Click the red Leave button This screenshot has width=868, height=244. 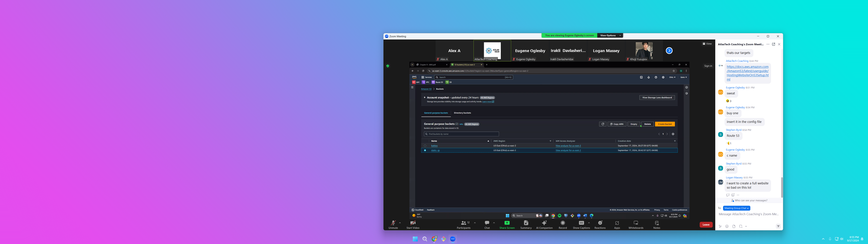706,225
